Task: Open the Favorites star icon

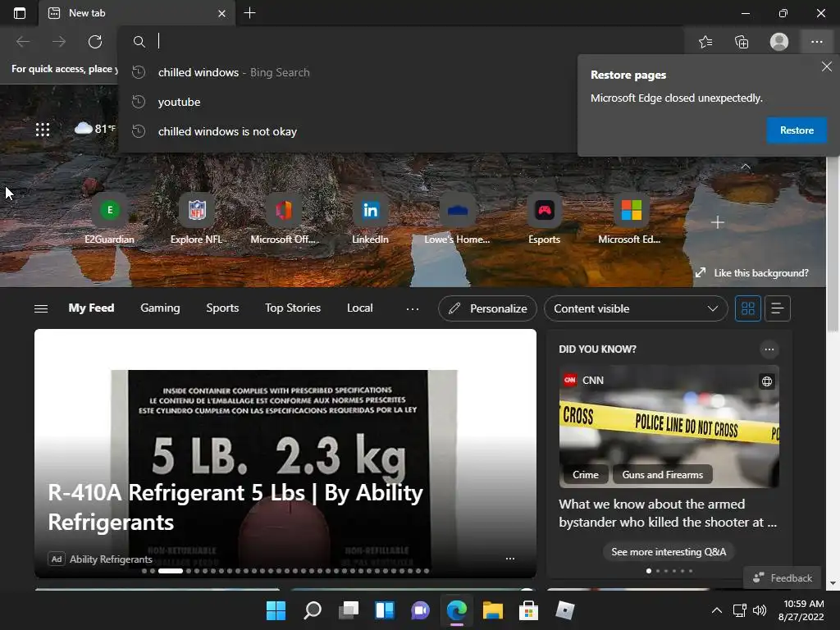Action: click(x=705, y=42)
